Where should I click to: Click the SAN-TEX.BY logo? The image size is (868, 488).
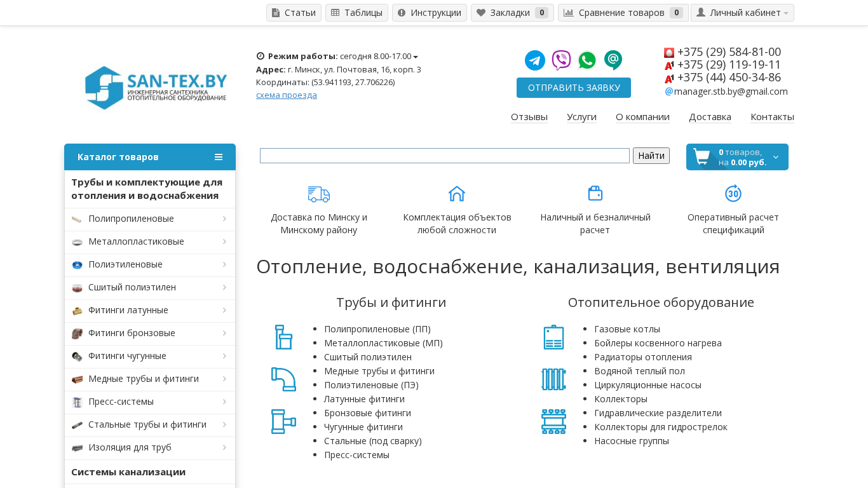tap(156, 88)
